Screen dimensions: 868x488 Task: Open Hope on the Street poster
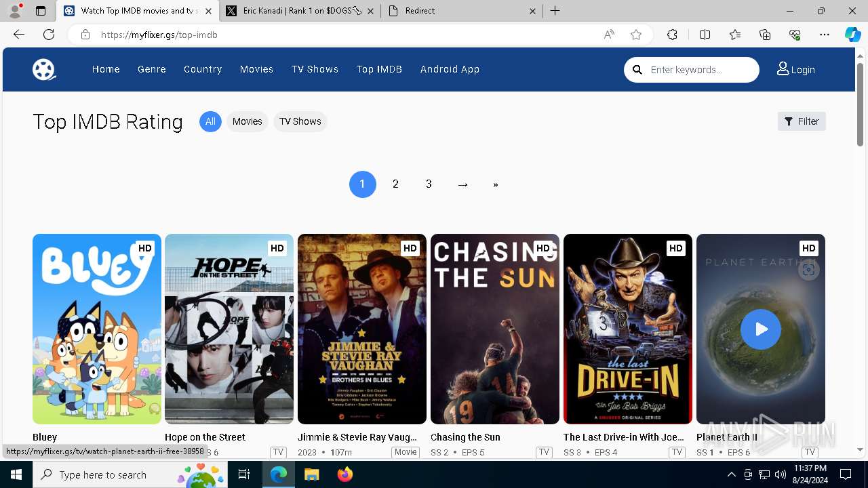click(229, 329)
